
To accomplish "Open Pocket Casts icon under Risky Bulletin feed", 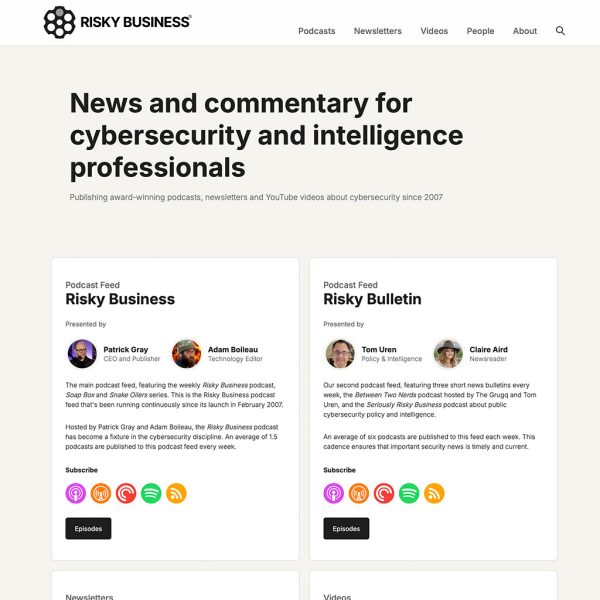I will (x=384, y=493).
